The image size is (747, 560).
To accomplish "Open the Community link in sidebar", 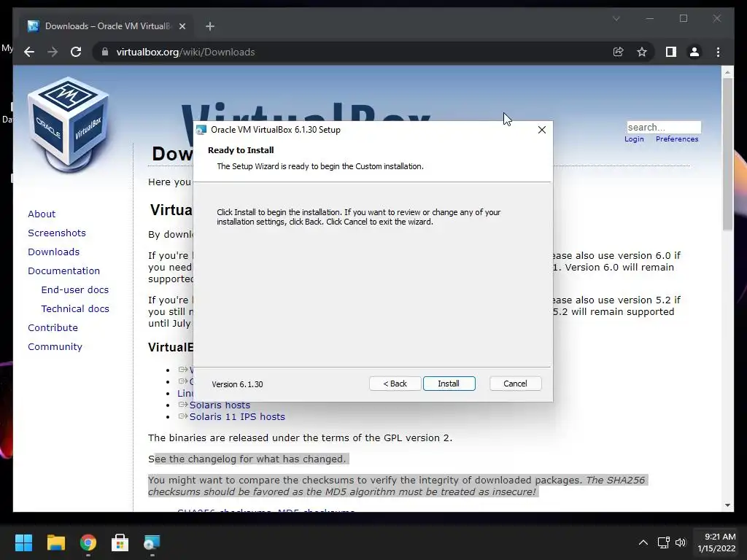I will tap(55, 346).
